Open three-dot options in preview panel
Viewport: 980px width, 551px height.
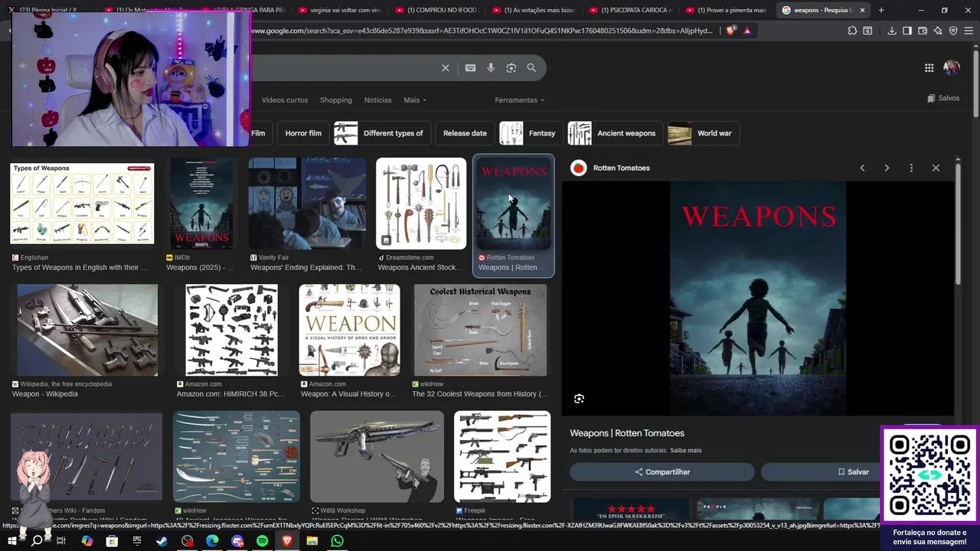(x=911, y=168)
